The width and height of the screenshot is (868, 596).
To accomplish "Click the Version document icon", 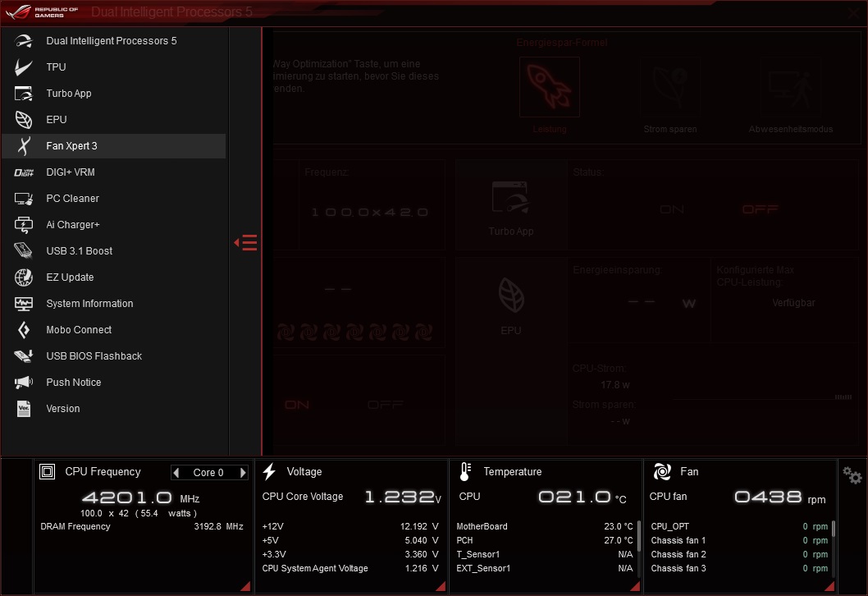I will click(x=23, y=409).
